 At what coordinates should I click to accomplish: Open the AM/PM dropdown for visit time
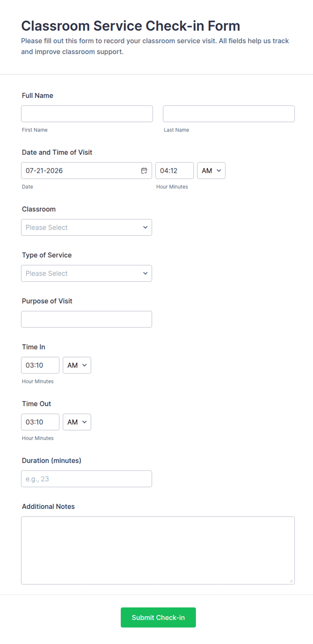pyautogui.click(x=211, y=171)
